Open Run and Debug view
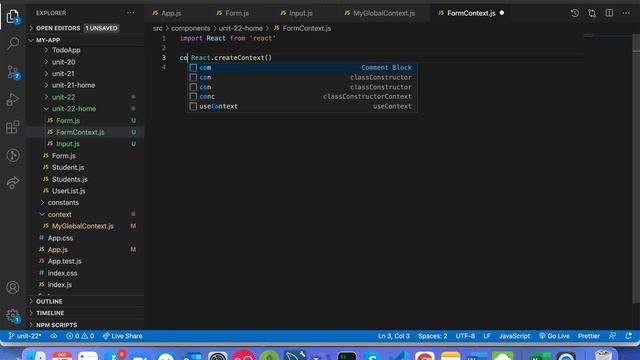 tap(13, 100)
